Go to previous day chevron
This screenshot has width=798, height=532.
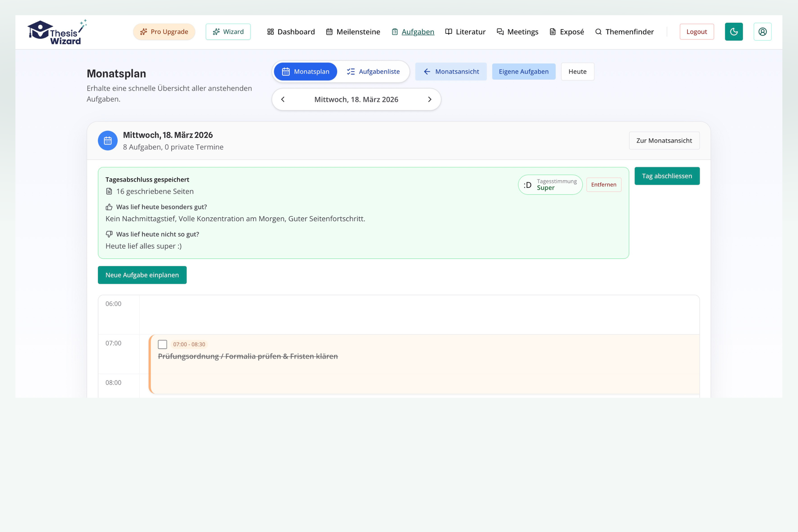coord(283,99)
